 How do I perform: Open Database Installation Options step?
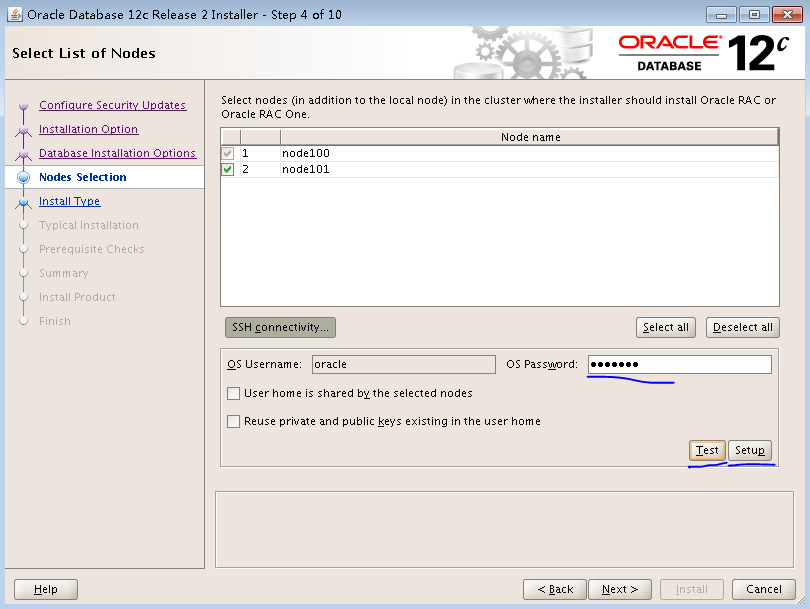tap(117, 153)
